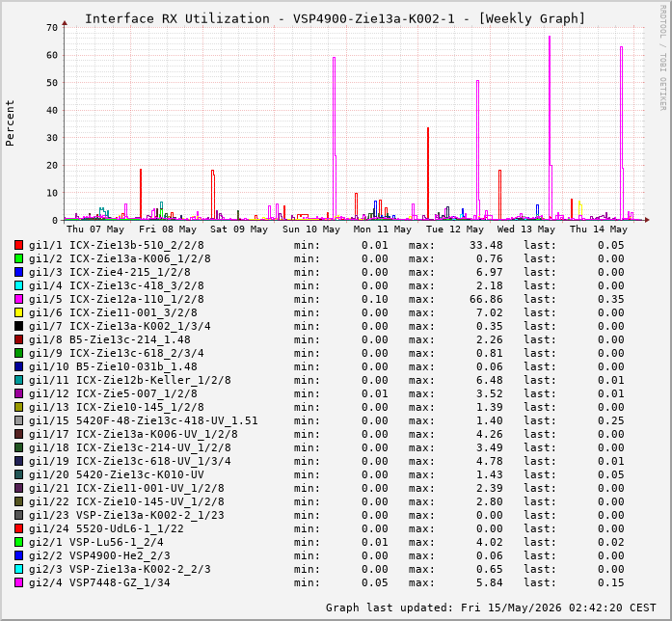This screenshot has width=672, height=621.
Task: Click legend entry gi1/10 B5-Zie10-031b_1.48
Action: point(113,366)
